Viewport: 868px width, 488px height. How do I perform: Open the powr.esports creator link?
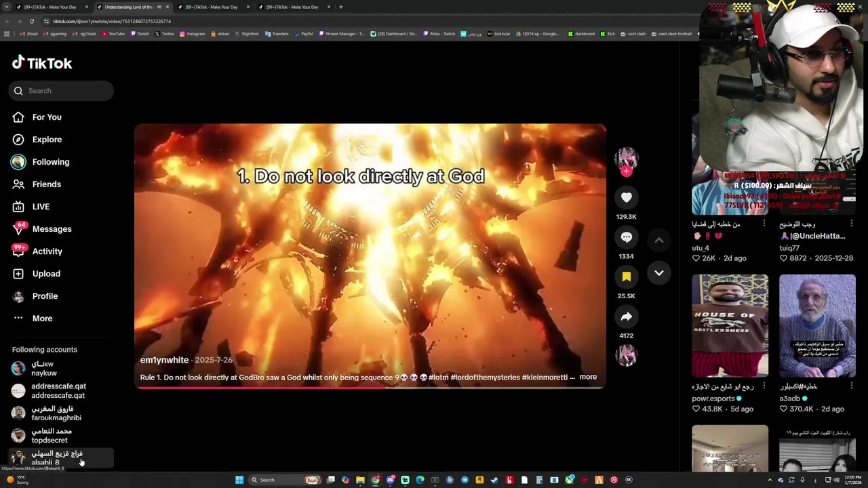[717, 399]
